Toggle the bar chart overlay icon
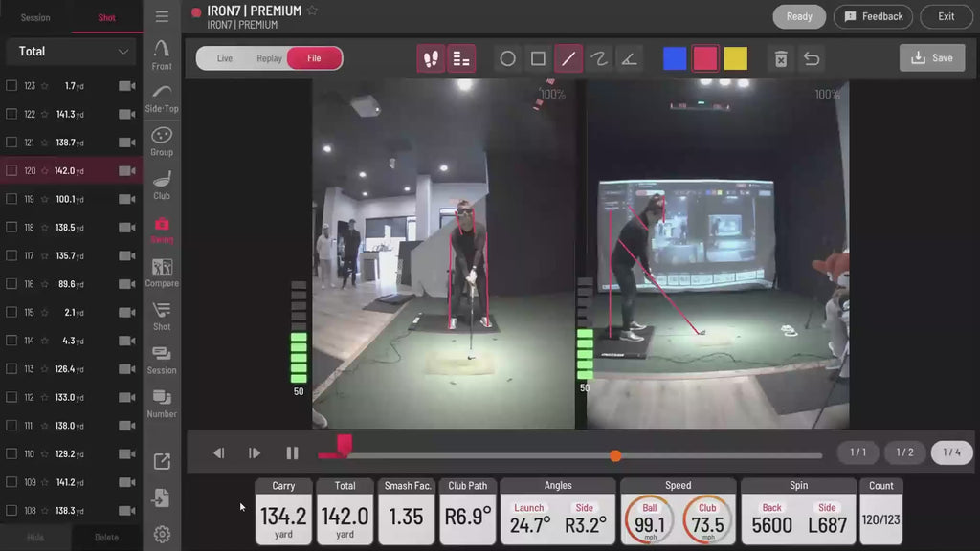 coord(461,58)
